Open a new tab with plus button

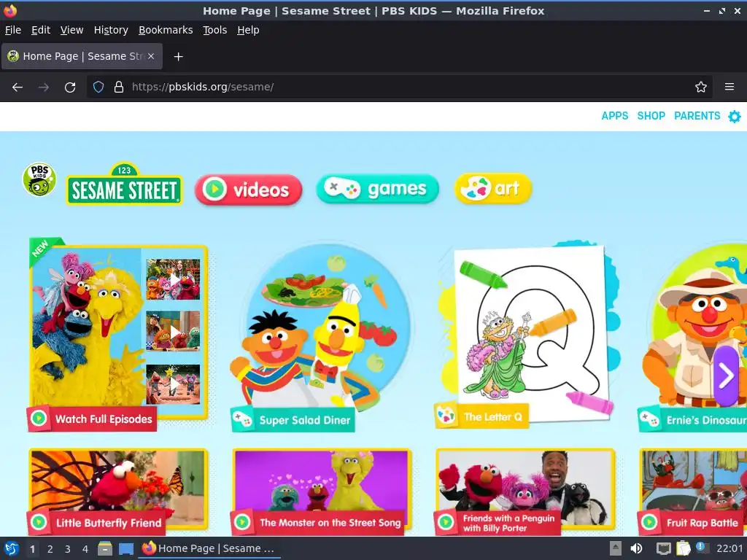(178, 57)
